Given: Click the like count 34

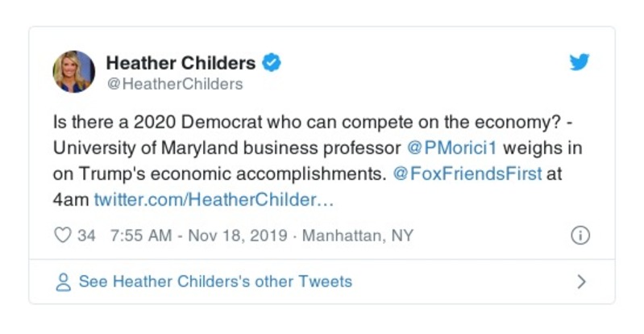Looking at the screenshot, I should point(87,236).
